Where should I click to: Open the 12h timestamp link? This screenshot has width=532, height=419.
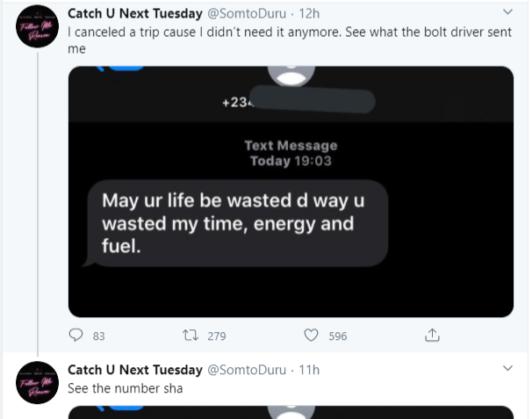[309, 14]
